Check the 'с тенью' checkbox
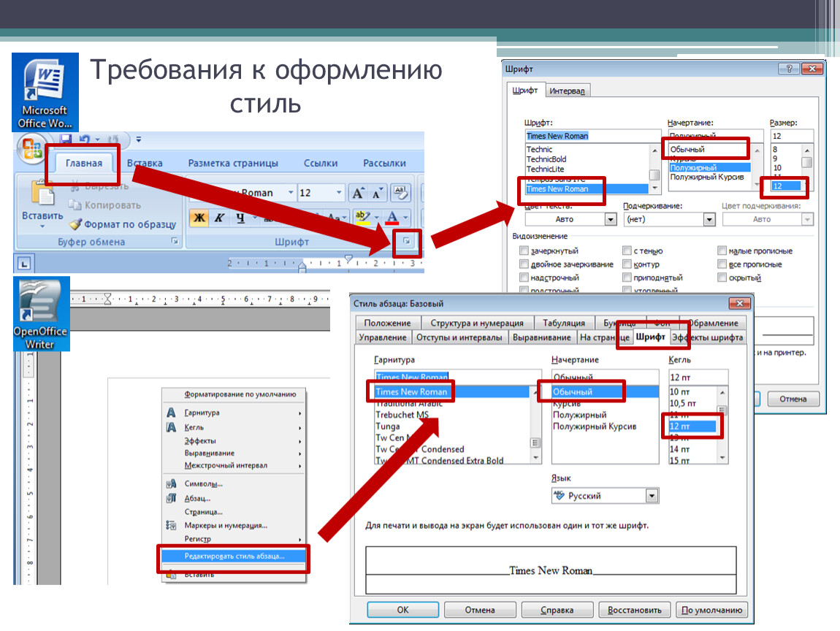The image size is (840, 631). (x=627, y=251)
